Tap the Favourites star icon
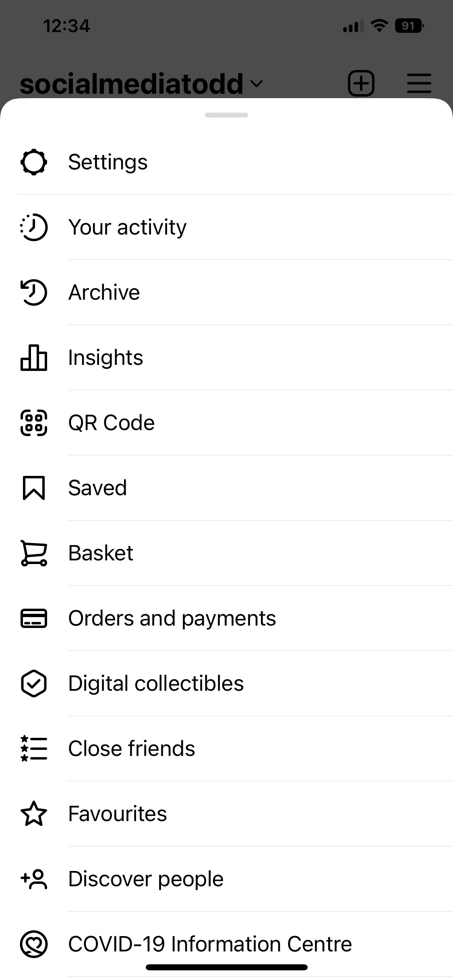 [x=34, y=814]
